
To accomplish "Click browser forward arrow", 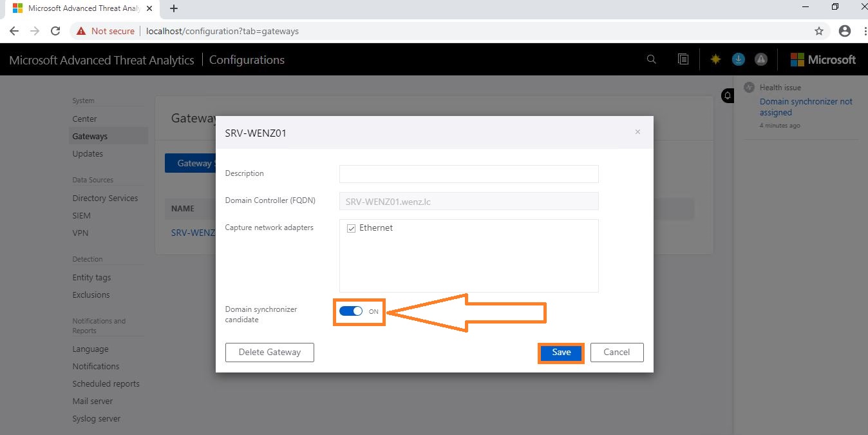I will point(35,31).
